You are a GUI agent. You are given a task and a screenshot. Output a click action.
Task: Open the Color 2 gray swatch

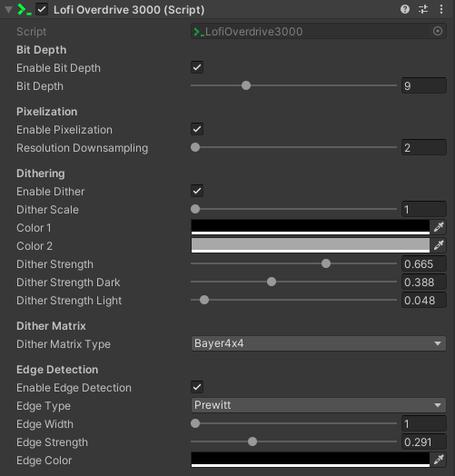(311, 245)
